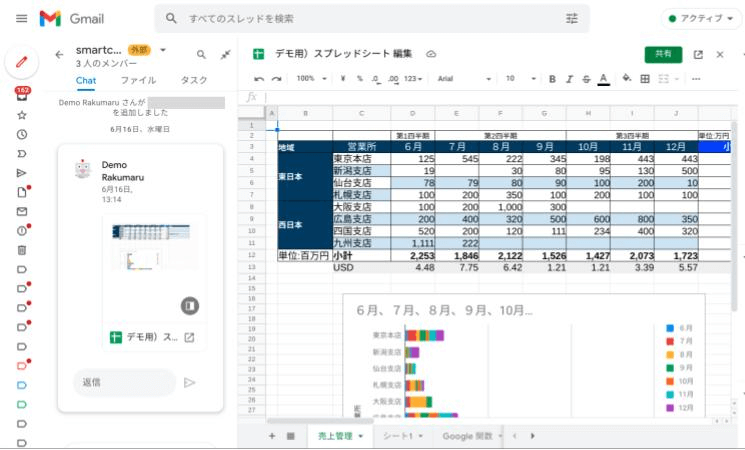745x450 pixels.
Task: Switch to the タスク tab
Action: 194,80
